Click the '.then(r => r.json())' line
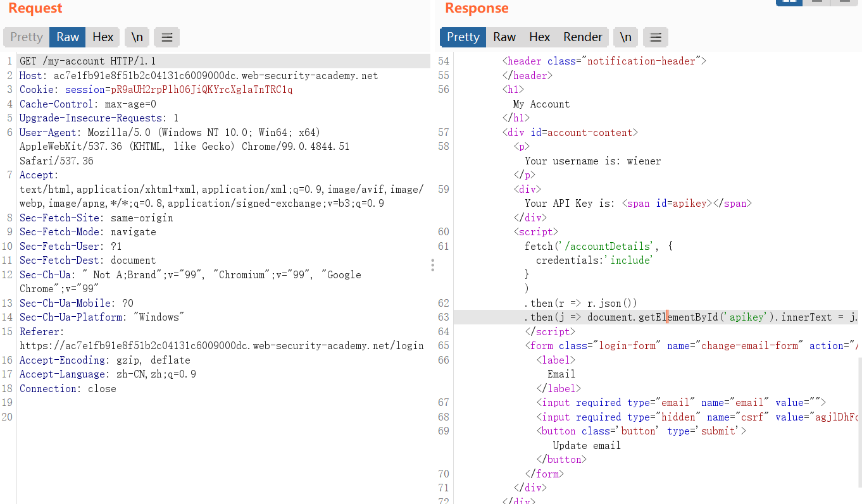 point(581,304)
